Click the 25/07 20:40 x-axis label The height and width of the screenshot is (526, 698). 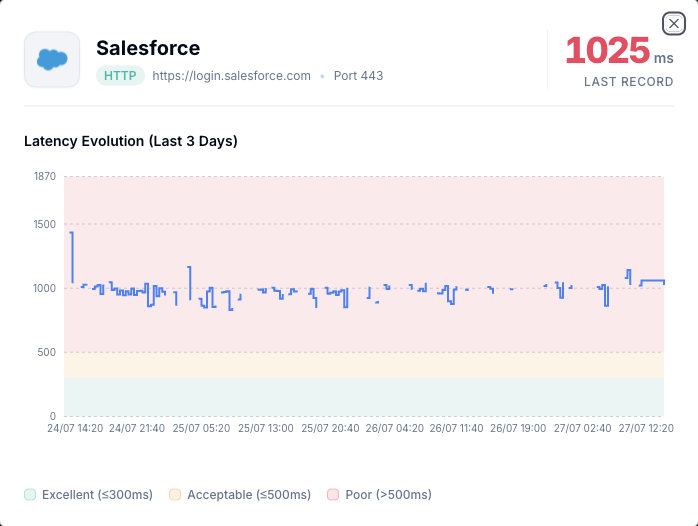pos(330,429)
